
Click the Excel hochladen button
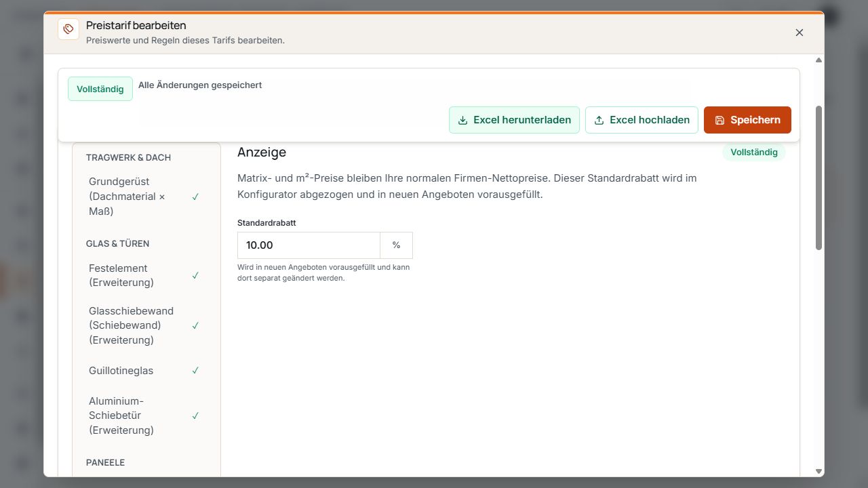pyautogui.click(x=642, y=120)
